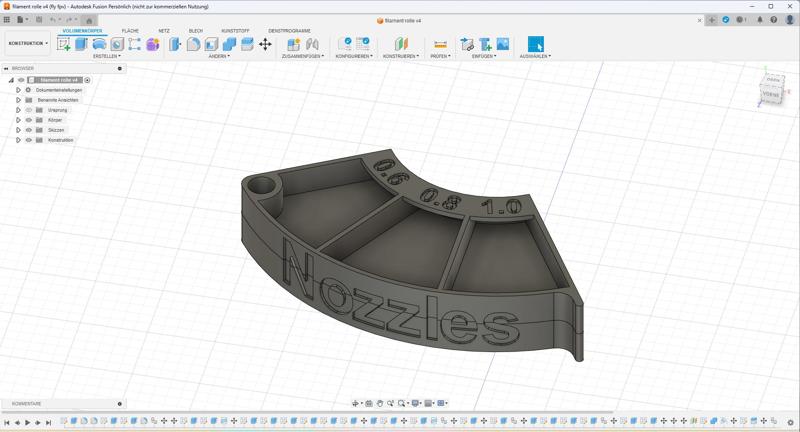
Task: Click the Insert Derive icon
Action: coord(467,44)
